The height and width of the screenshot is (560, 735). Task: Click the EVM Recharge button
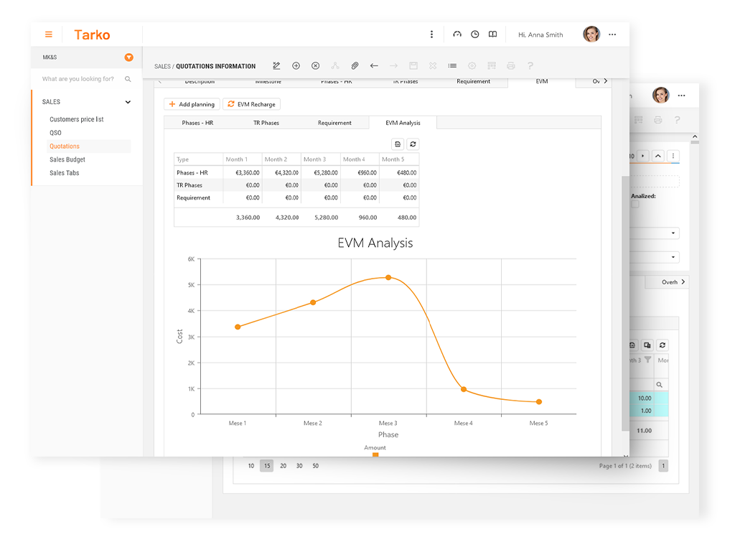coord(251,104)
